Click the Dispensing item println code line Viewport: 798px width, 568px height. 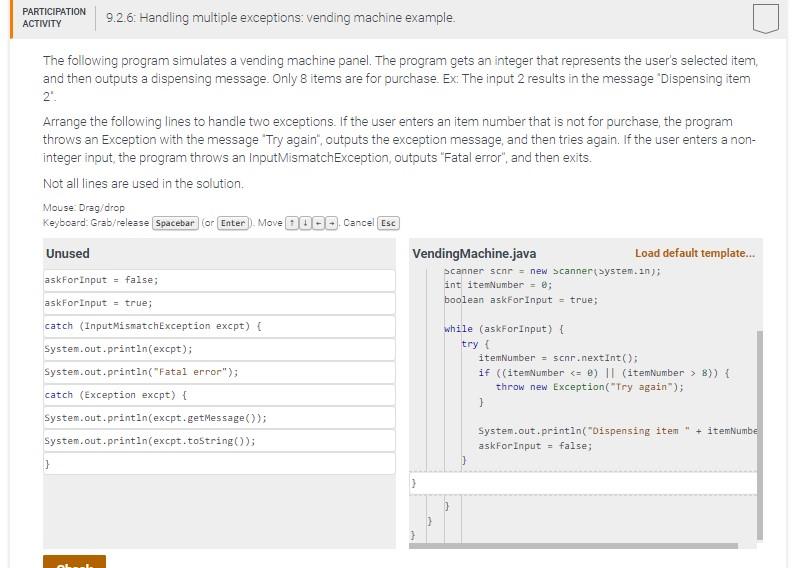pyautogui.click(x=617, y=431)
